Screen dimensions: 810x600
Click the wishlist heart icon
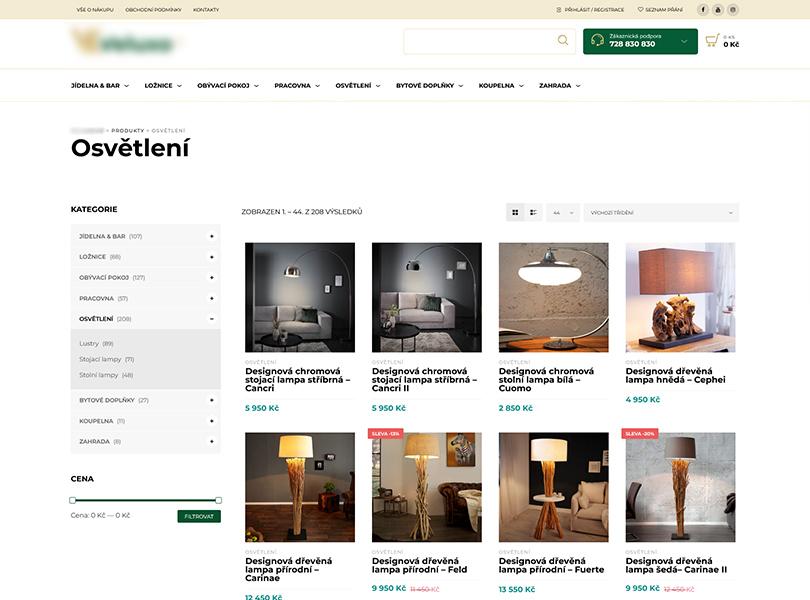641,10
